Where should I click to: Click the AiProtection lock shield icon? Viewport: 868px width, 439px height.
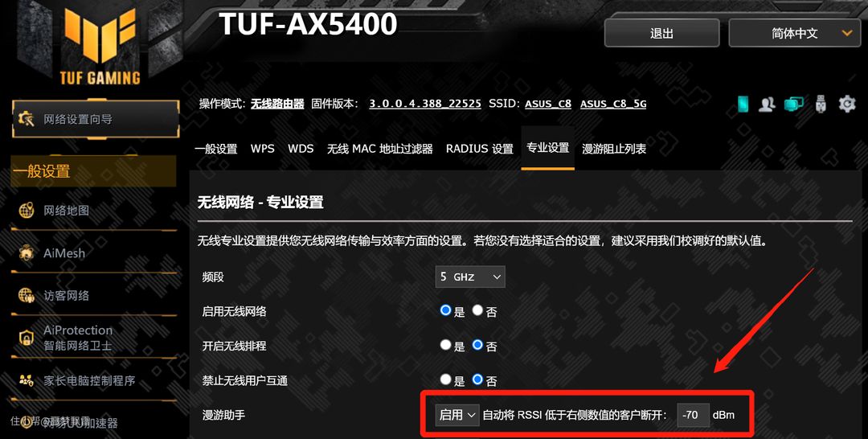(x=26, y=338)
